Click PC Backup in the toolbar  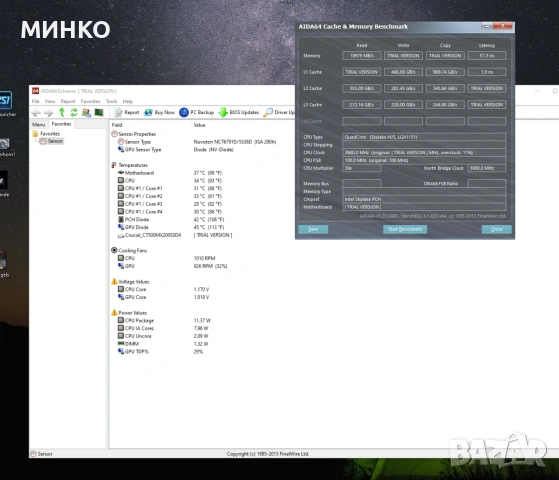[196, 112]
